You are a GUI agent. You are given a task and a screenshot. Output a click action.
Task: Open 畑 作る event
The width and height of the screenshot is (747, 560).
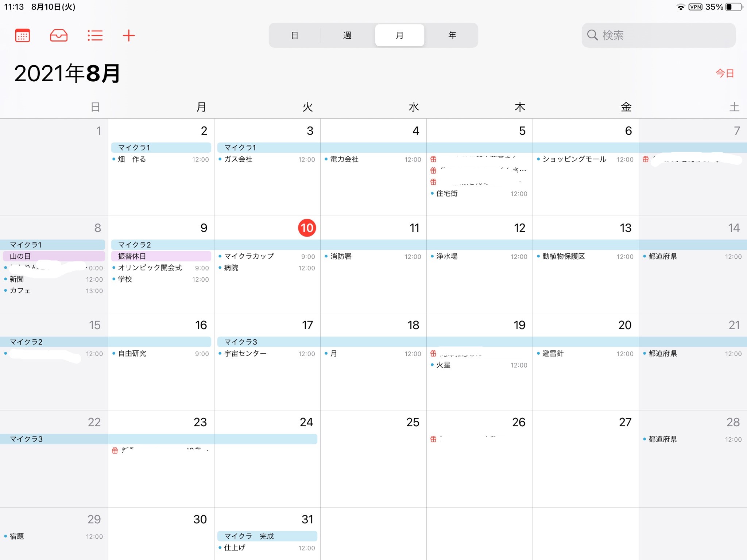point(161,159)
